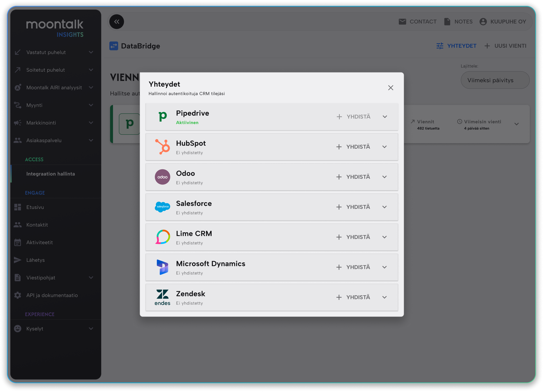The image size is (543, 392).
Task: Click the Odoo logo icon
Action: tap(163, 177)
